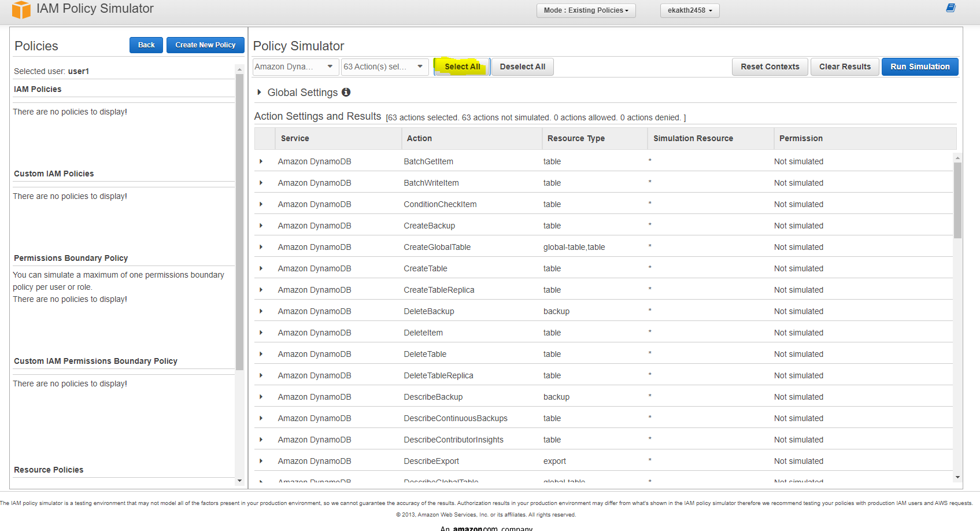Expand the Global Settings section
Viewport: 980px width, 531px height.
tap(260, 92)
